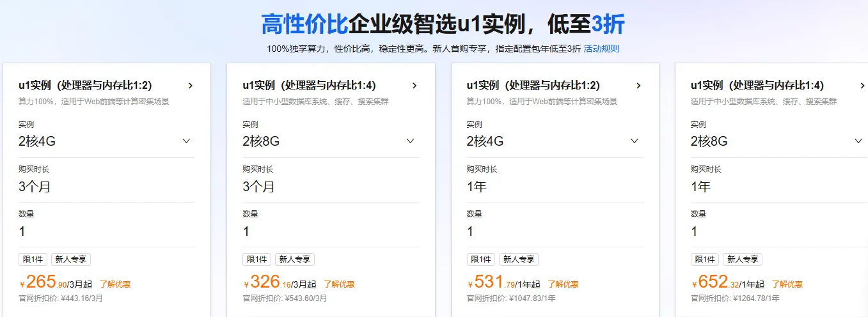Click 了解优惠 beside the ¥652.32 price

(787, 284)
